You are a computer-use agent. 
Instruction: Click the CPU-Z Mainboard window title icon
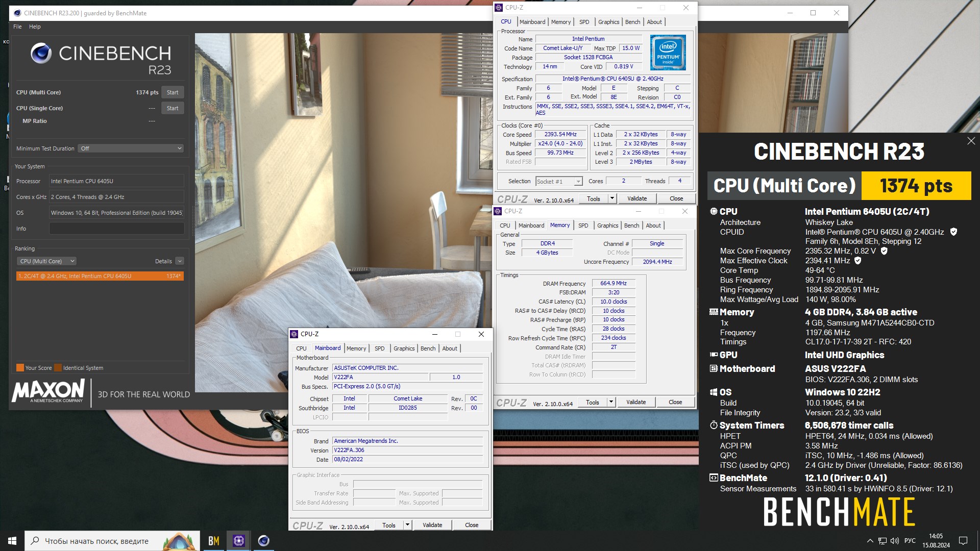click(294, 334)
